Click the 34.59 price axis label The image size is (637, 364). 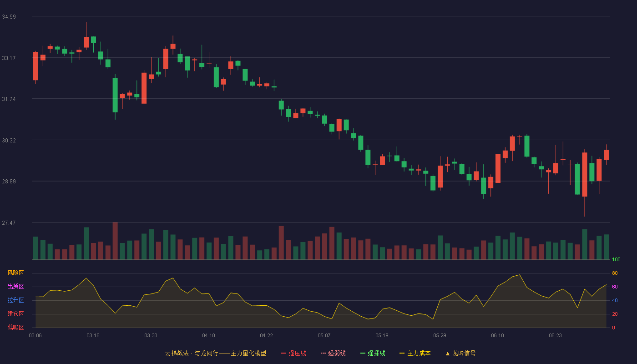pyautogui.click(x=9, y=17)
